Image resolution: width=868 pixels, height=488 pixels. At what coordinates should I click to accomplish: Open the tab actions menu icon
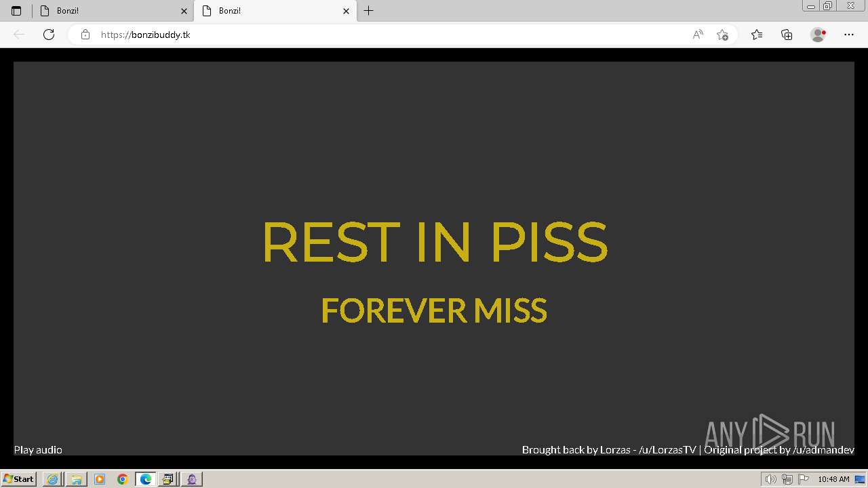pyautogui.click(x=16, y=11)
